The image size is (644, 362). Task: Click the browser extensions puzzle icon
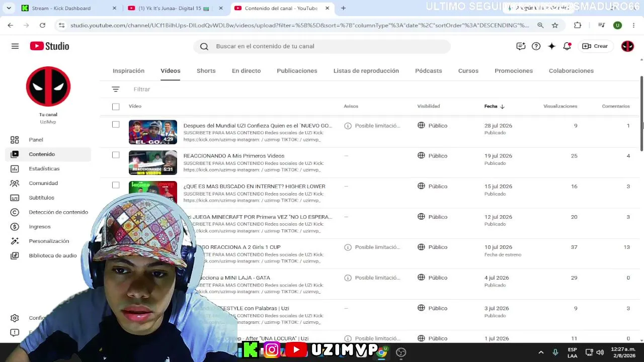pyautogui.click(x=578, y=25)
